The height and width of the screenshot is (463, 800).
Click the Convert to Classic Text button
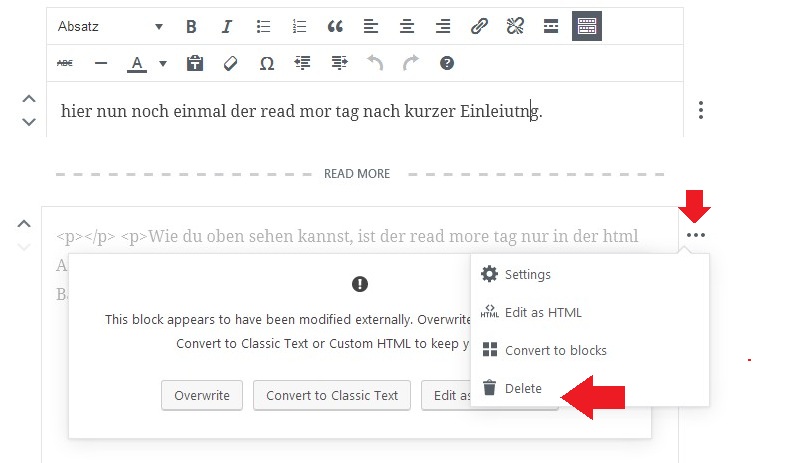point(332,395)
